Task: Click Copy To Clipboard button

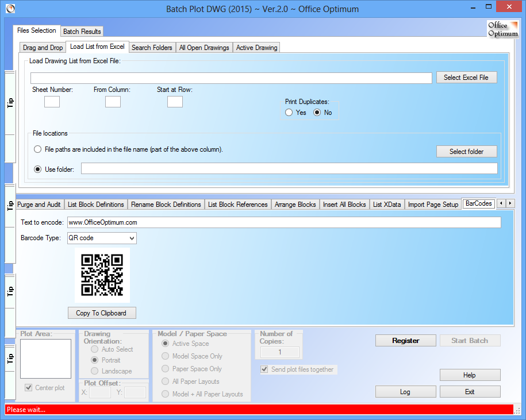Action: (102, 313)
